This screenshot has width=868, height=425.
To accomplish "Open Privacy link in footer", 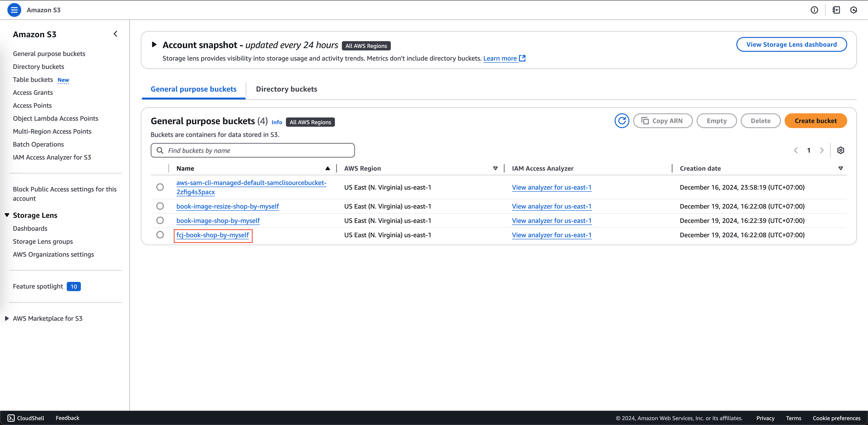I will (x=765, y=418).
